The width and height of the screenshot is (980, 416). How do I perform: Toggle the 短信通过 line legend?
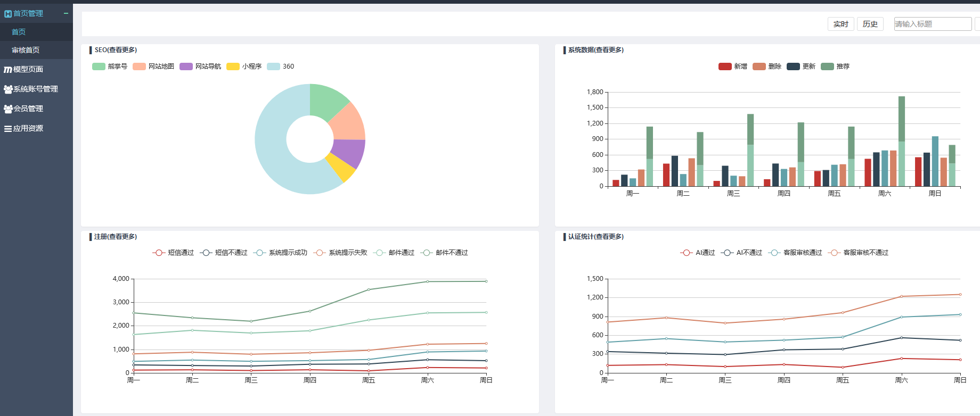[x=173, y=253]
